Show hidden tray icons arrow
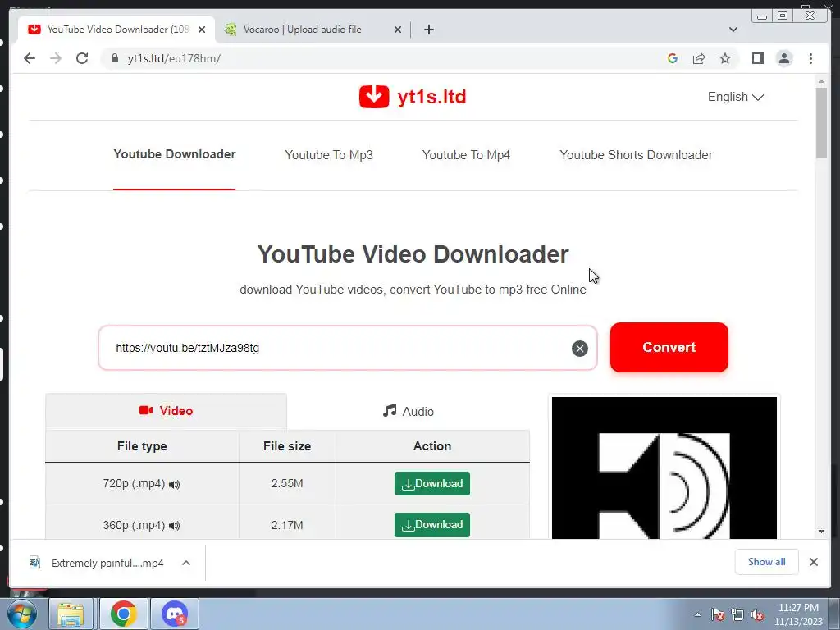The height and width of the screenshot is (630, 840). (697, 615)
